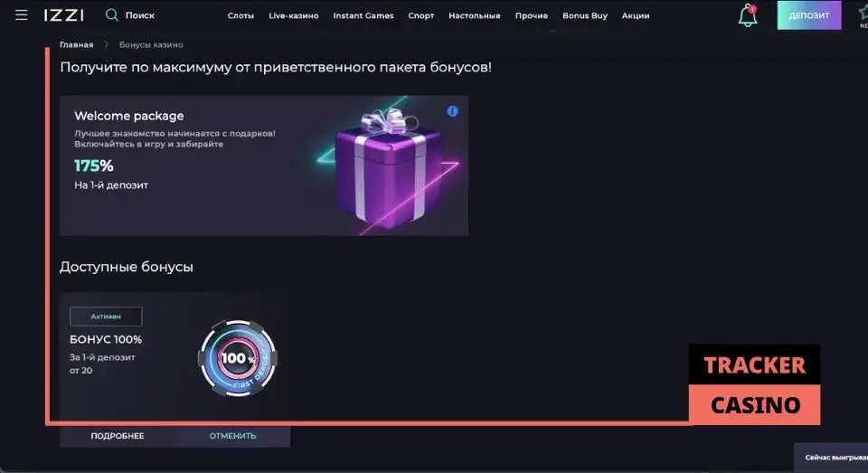This screenshot has height=473, width=868.
Task: Go to Instant Games
Action: click(363, 15)
